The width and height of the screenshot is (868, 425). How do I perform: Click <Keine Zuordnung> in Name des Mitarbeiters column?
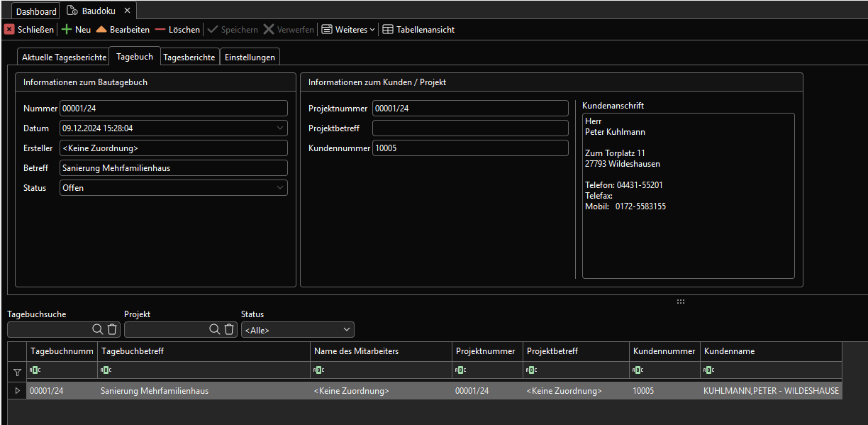pyautogui.click(x=382, y=391)
